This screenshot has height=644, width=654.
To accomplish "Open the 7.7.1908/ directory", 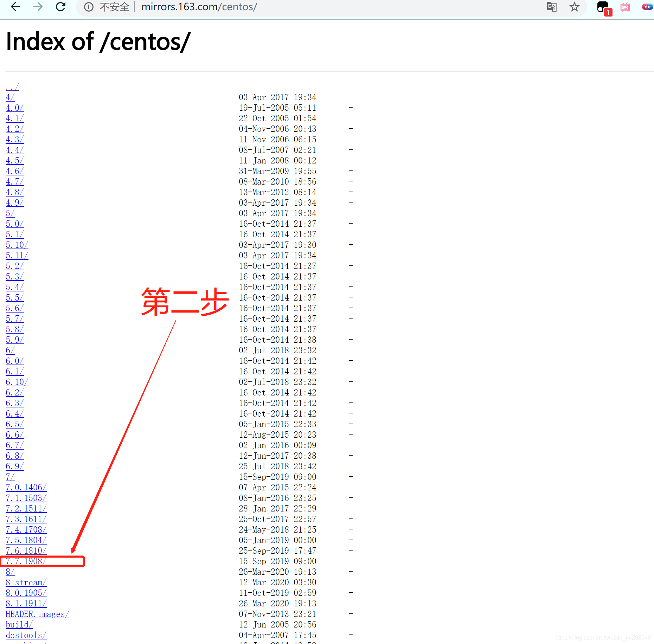I will pos(26,561).
